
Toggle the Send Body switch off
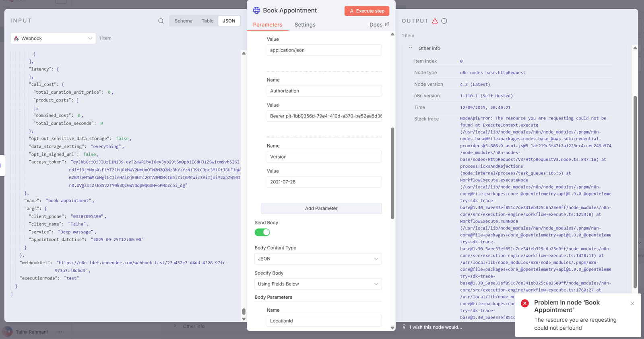(262, 232)
